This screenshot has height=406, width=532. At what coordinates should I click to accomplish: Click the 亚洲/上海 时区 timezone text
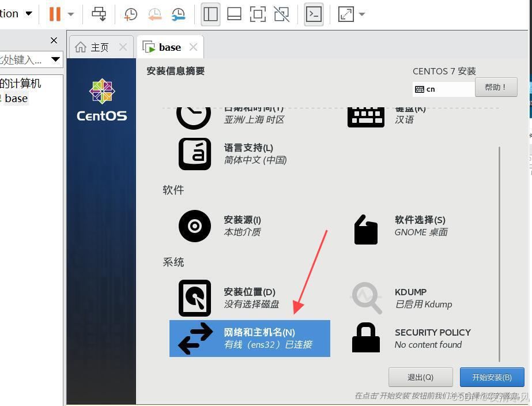[x=254, y=120]
